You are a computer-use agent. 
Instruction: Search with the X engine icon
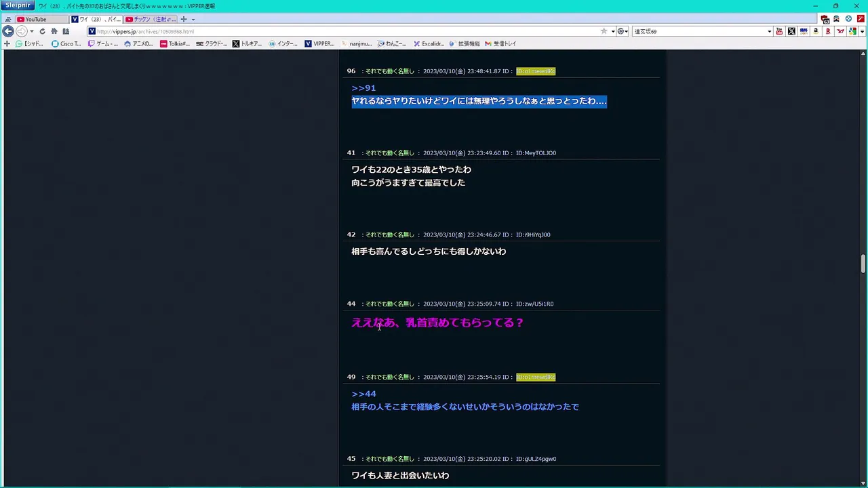coord(791,31)
